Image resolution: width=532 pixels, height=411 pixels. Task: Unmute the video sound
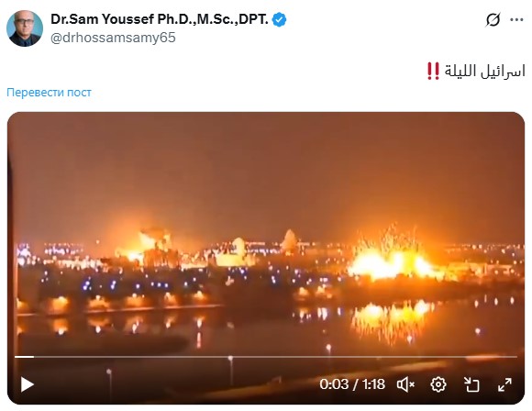pos(405,384)
